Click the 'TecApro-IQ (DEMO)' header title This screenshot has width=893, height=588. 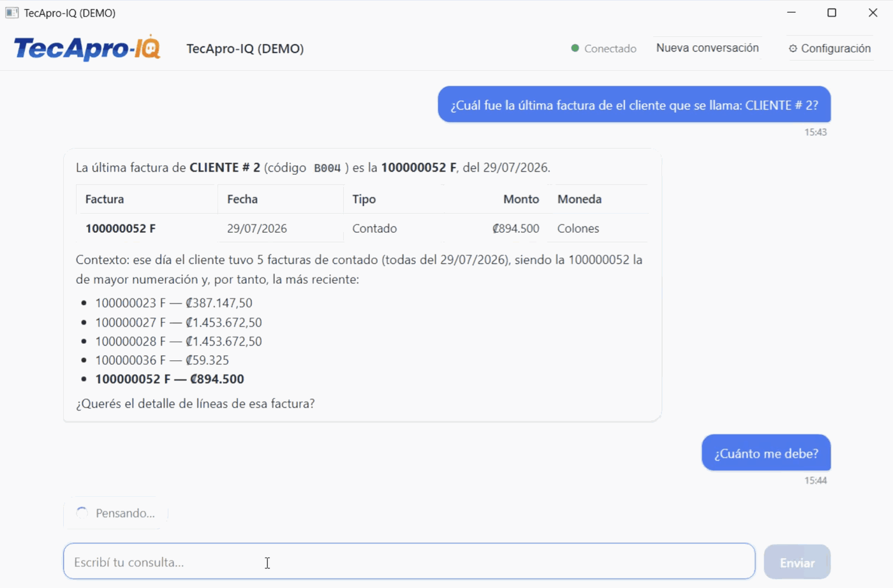pos(245,48)
